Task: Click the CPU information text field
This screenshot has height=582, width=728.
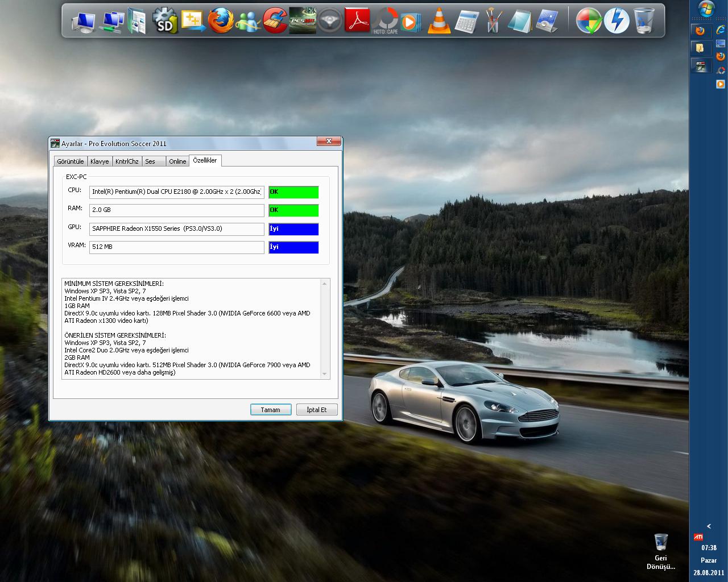Action: click(176, 192)
